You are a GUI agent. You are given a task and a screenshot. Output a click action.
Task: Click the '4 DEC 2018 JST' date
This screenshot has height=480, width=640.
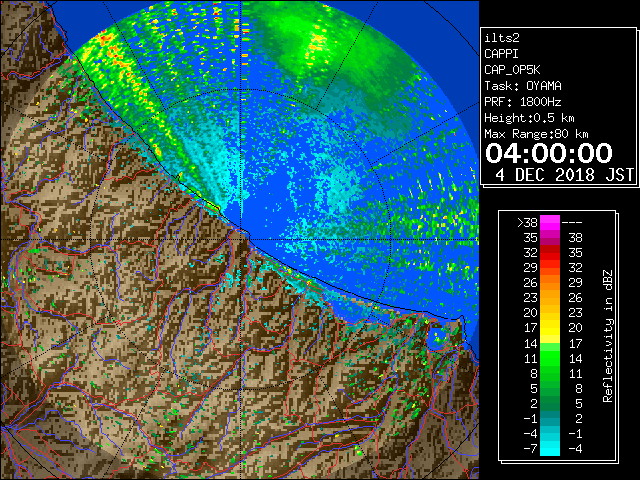[564, 175]
